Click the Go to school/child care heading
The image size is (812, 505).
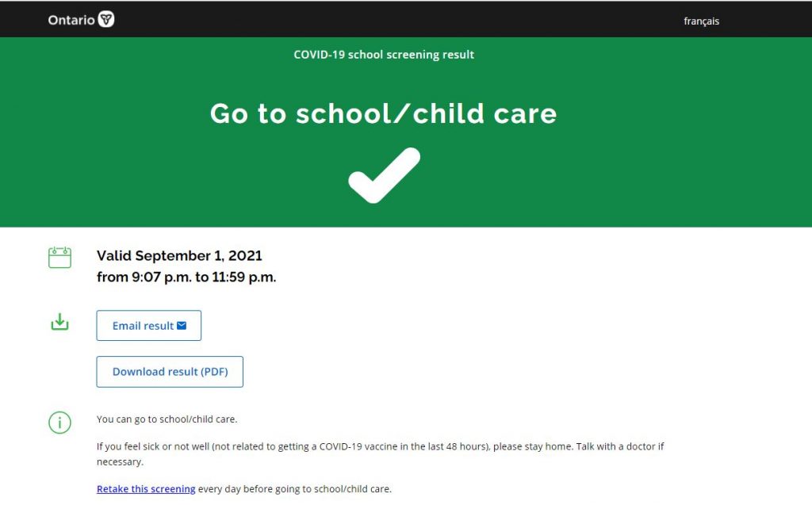pos(383,114)
